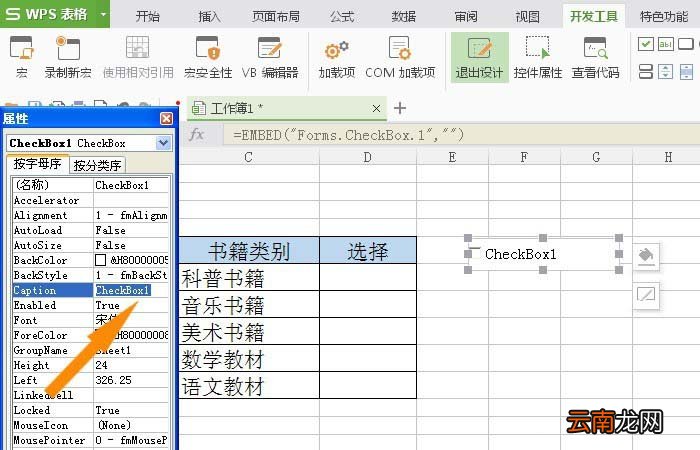Image resolution: width=700 pixels, height=450 pixels.
Task: Select the MouseIcon (None) value
Action: click(x=131, y=425)
